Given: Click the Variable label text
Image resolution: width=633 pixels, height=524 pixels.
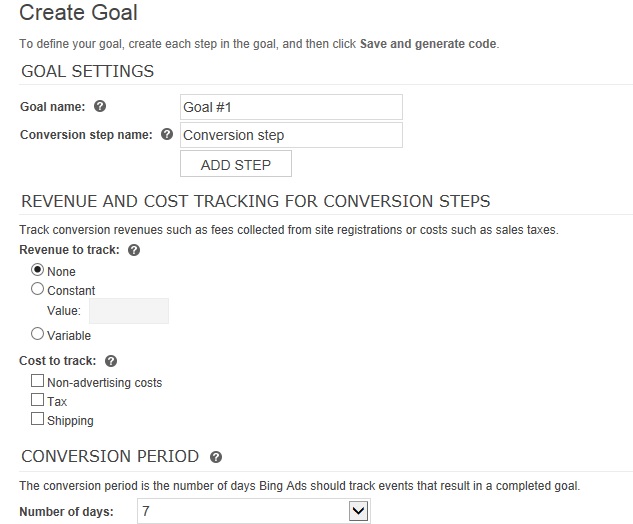Looking at the screenshot, I should [x=69, y=336].
